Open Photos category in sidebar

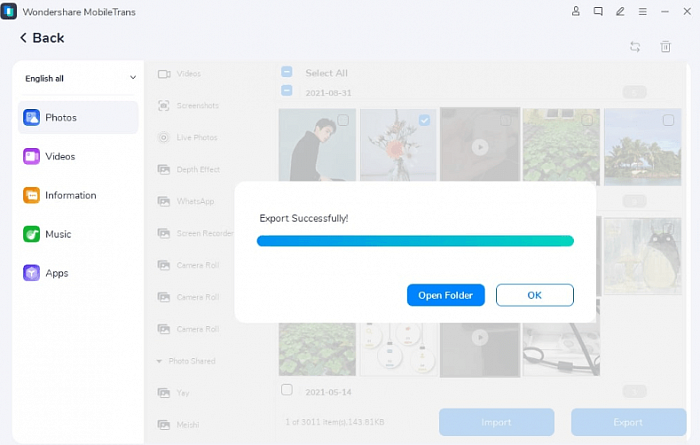tap(78, 117)
